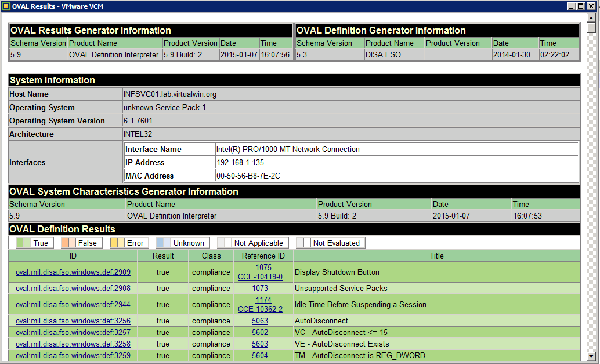
Task: Click definition generator date 2014-01-30
Action: 512,54
